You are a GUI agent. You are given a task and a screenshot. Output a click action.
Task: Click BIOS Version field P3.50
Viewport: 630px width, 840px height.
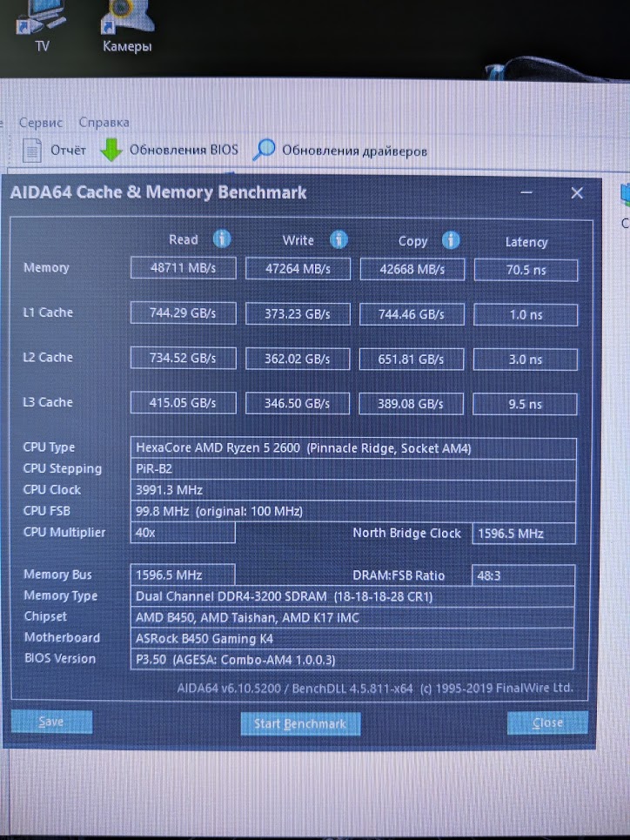[x=352, y=659]
